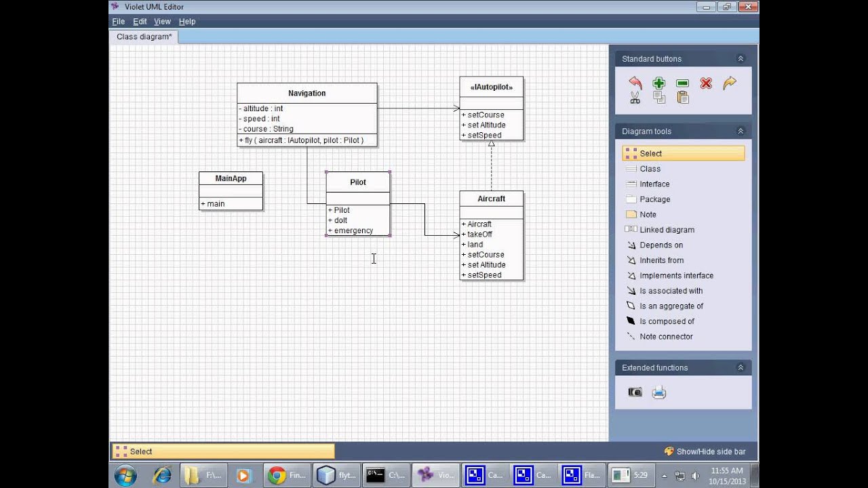The image size is (868, 488).
Task: Click '- course : String' attribute text
Action: pyautogui.click(x=267, y=129)
